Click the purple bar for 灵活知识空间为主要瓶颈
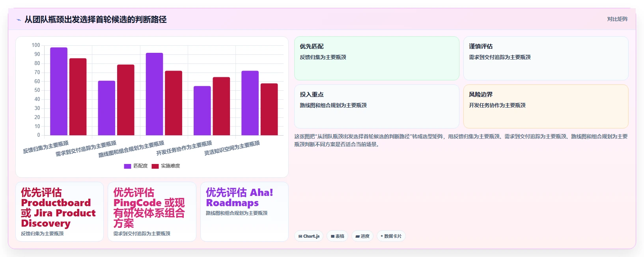The image size is (644, 257). click(x=250, y=103)
